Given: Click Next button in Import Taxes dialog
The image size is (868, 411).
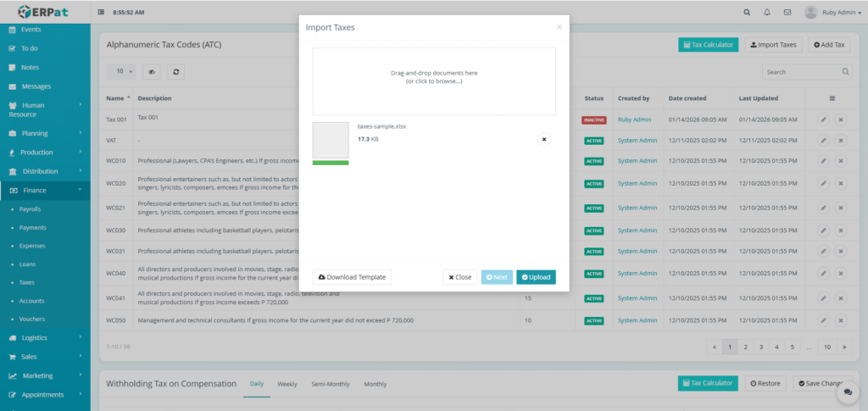Looking at the screenshot, I should coord(497,277).
